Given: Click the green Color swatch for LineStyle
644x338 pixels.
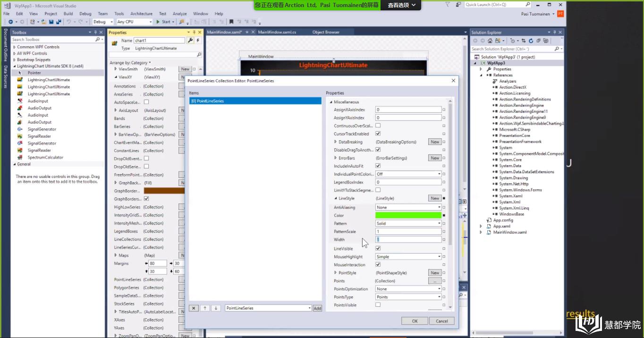Looking at the screenshot, I should (x=408, y=215).
